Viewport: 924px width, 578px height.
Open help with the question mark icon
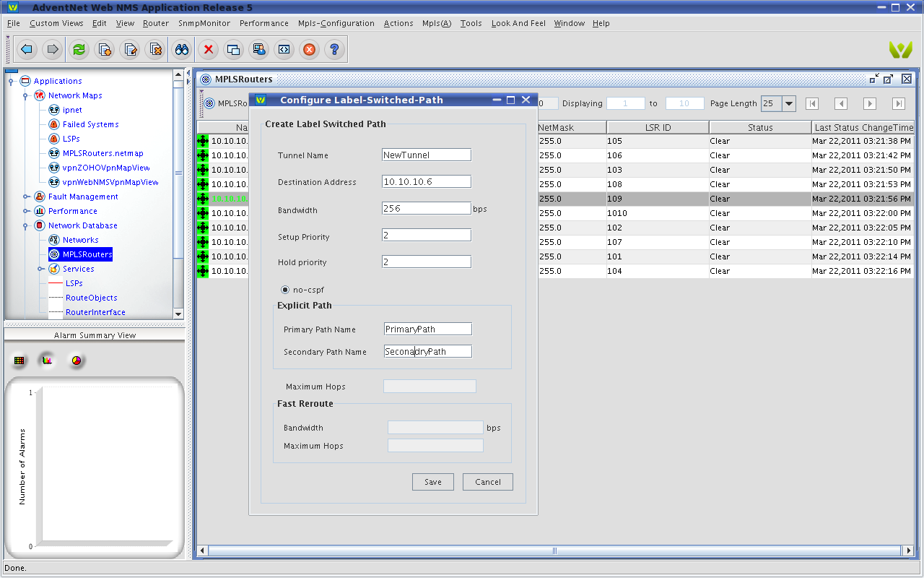pos(334,49)
